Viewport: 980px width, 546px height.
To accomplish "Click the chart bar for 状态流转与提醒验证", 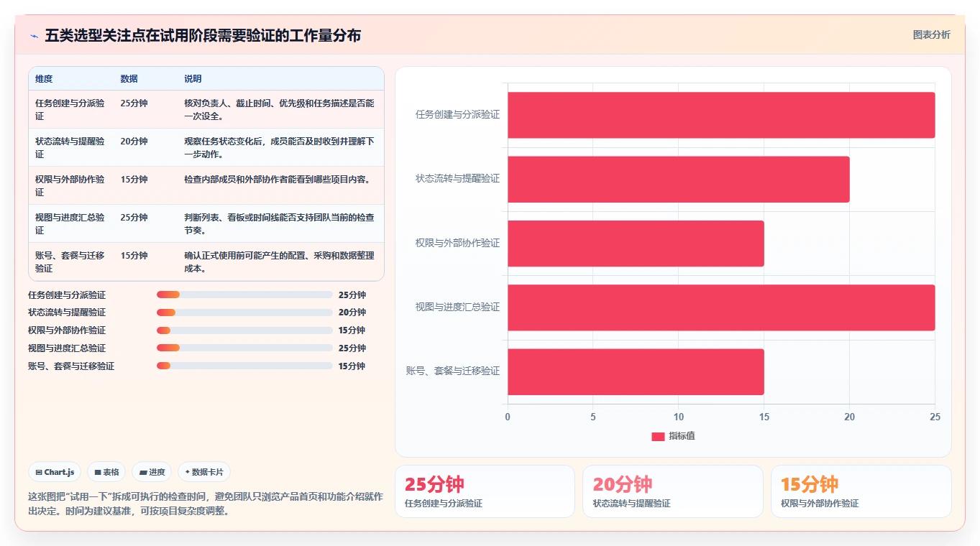I will click(679, 179).
